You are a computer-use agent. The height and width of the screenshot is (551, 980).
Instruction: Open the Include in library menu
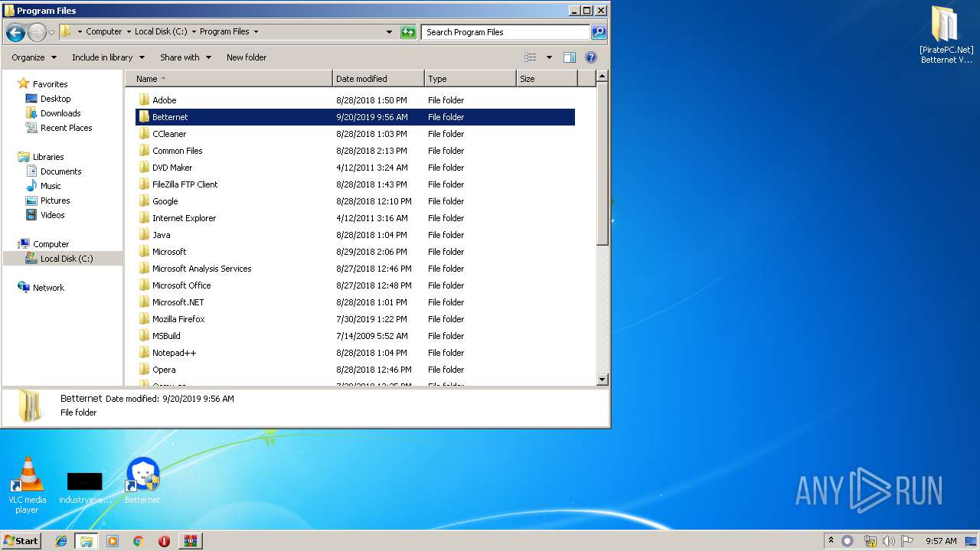click(107, 57)
